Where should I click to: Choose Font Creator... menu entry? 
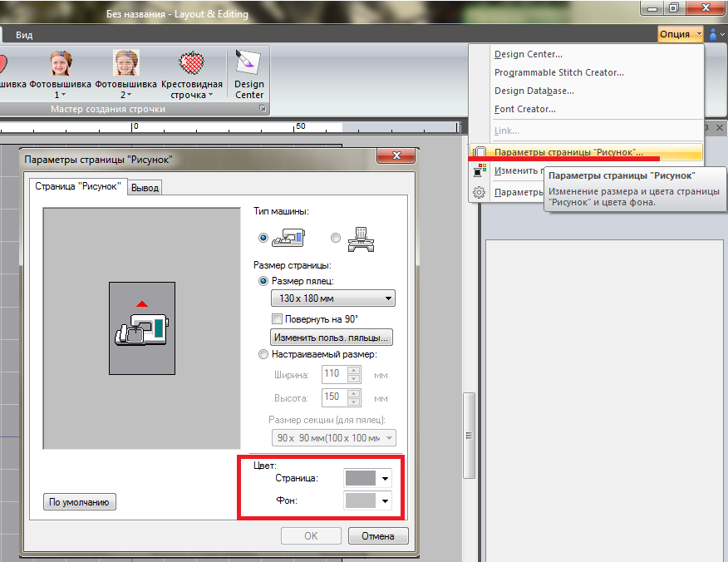tap(524, 109)
